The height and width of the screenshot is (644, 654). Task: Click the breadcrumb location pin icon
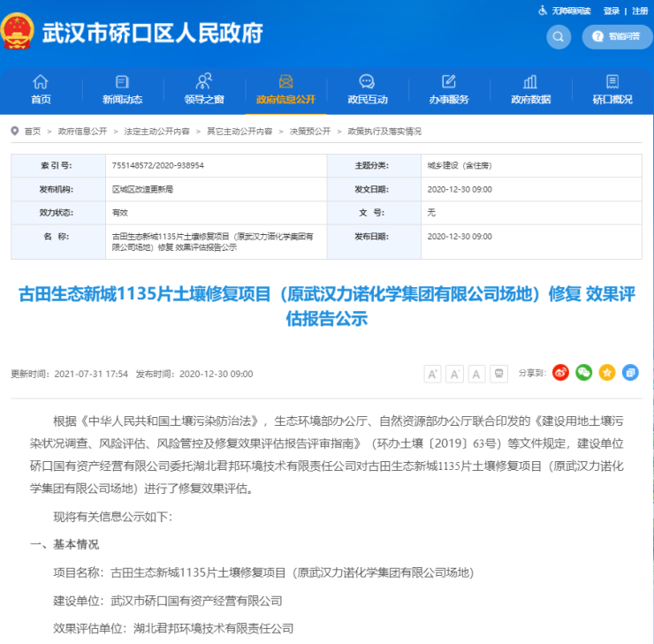point(15,131)
